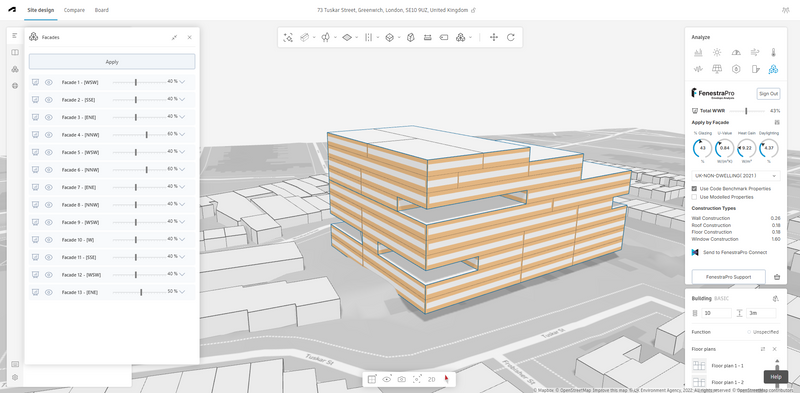
Task: Expand Facade 3 - [ENE] row chevron
Action: pos(182,117)
